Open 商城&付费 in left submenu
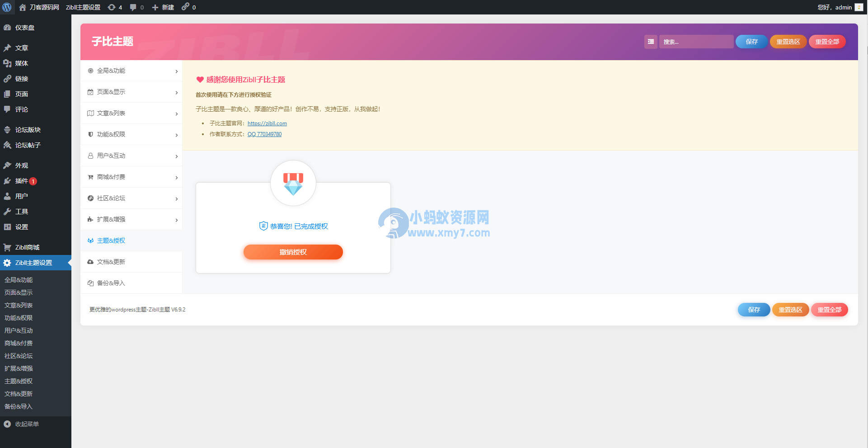The image size is (868, 448). [19, 343]
